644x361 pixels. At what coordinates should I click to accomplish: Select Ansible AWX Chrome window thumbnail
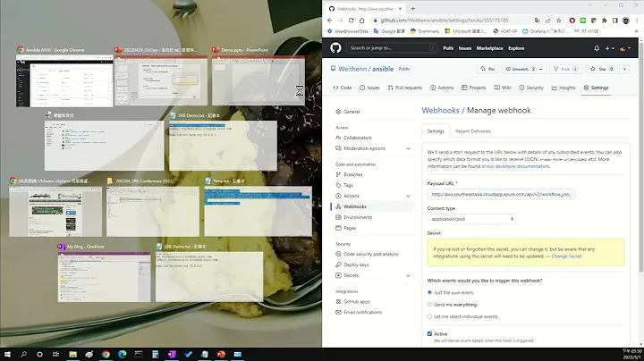click(64, 80)
